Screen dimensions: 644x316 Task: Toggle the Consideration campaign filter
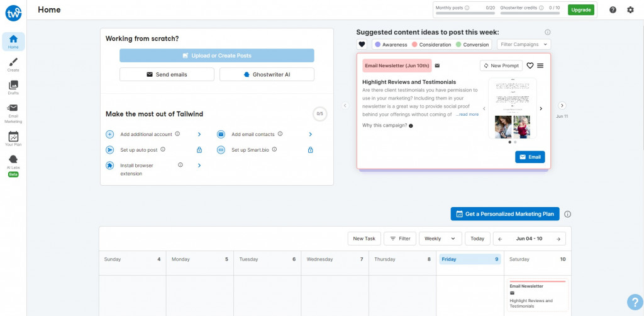click(431, 45)
